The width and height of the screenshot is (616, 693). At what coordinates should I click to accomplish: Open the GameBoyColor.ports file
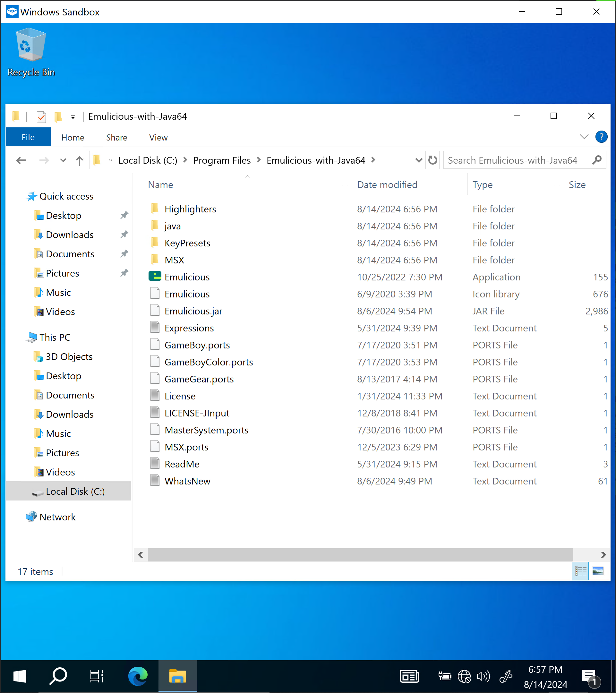209,361
